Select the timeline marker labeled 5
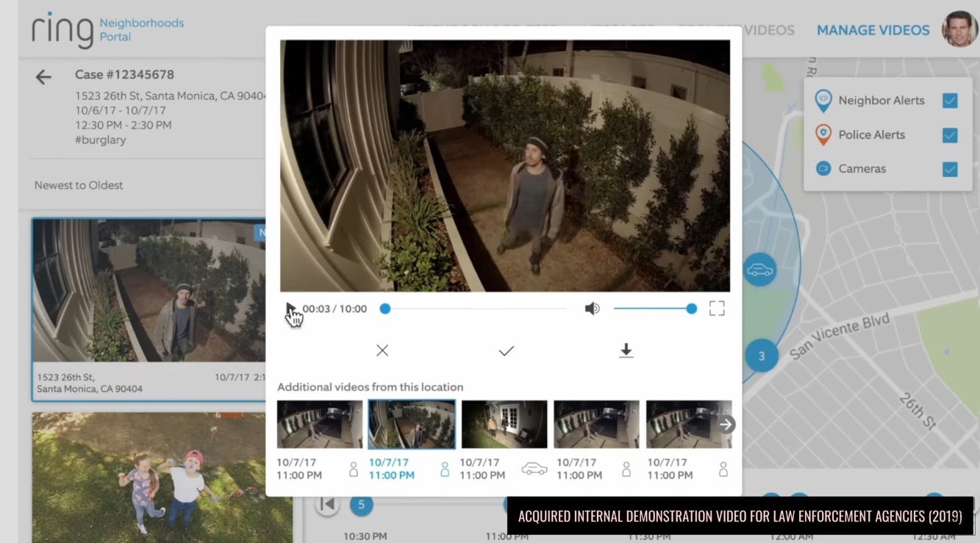Image resolution: width=980 pixels, height=543 pixels. tap(360, 505)
